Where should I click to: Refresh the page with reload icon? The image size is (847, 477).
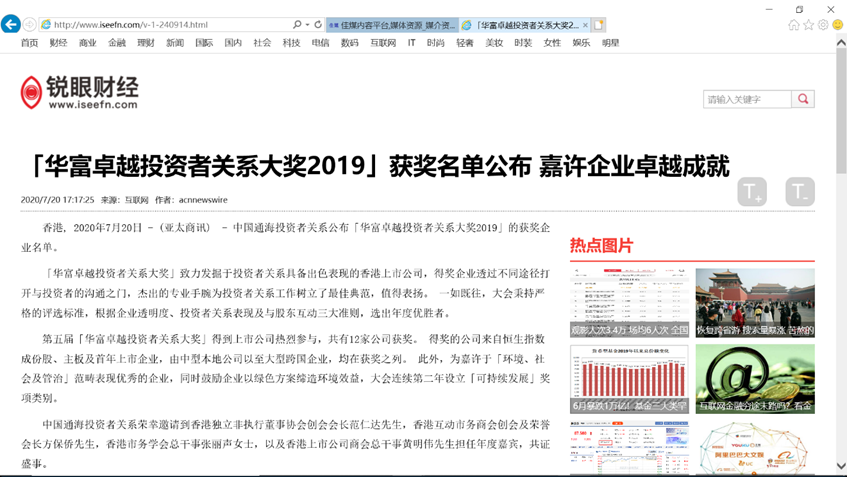tap(318, 24)
